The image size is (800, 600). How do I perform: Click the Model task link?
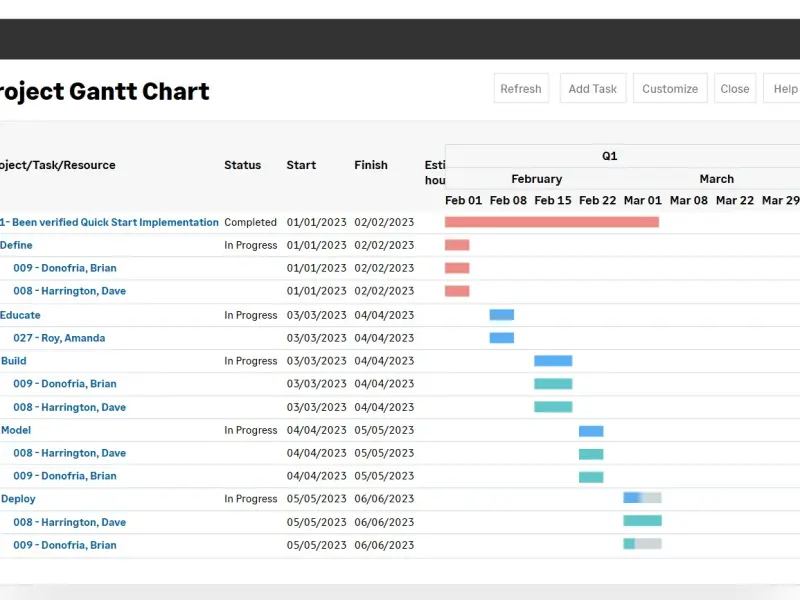coord(16,430)
